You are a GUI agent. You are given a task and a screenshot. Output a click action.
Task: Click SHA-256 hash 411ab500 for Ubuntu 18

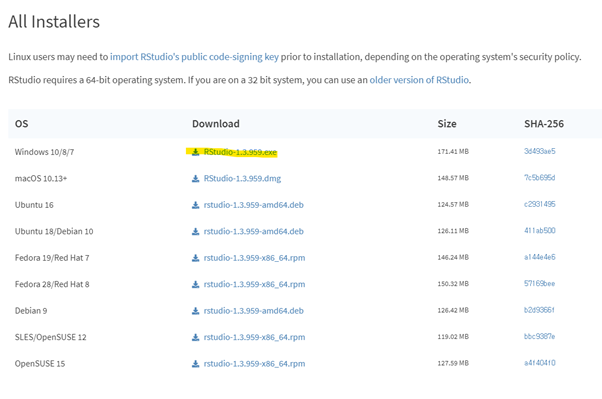pos(539,230)
